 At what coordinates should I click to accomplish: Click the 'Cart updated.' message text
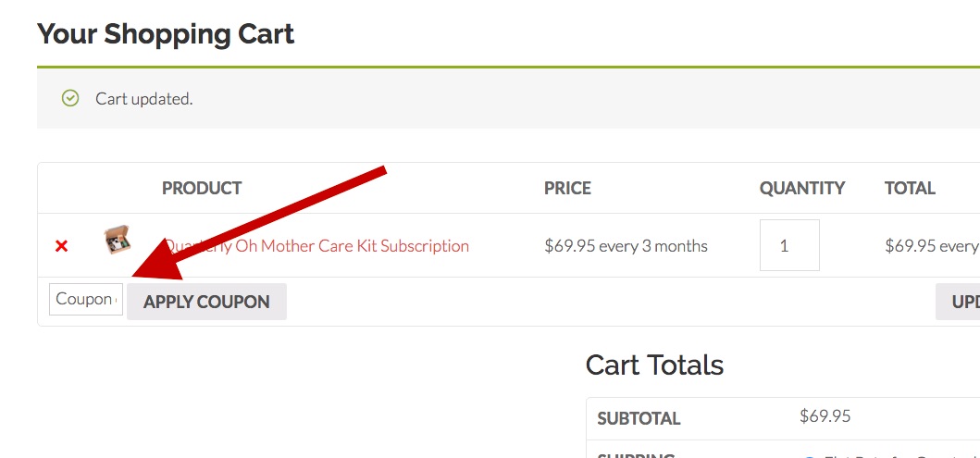click(144, 99)
